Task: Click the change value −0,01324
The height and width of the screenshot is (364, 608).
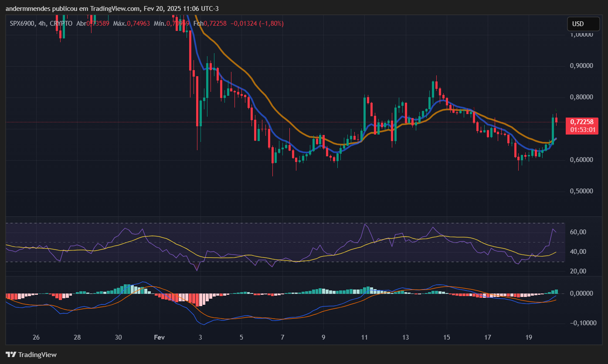Action: pyautogui.click(x=244, y=24)
